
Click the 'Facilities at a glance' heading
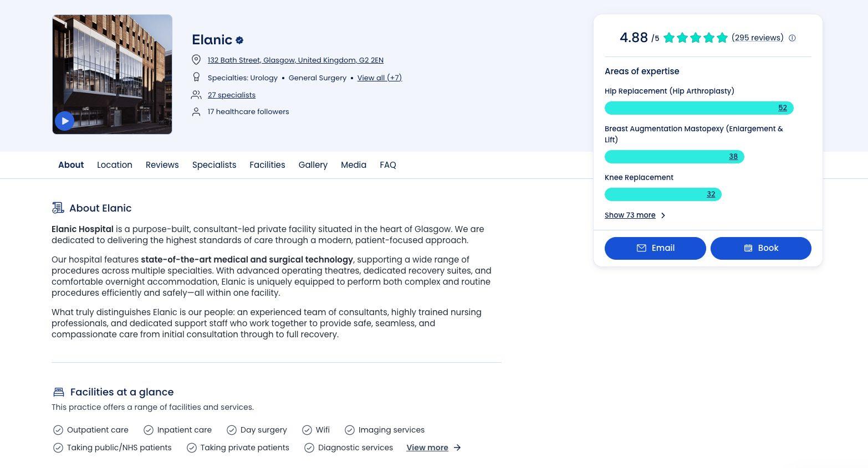(x=122, y=392)
